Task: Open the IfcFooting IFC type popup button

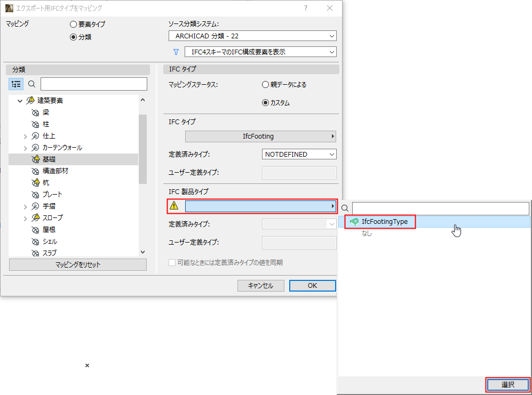Action: coord(260,136)
